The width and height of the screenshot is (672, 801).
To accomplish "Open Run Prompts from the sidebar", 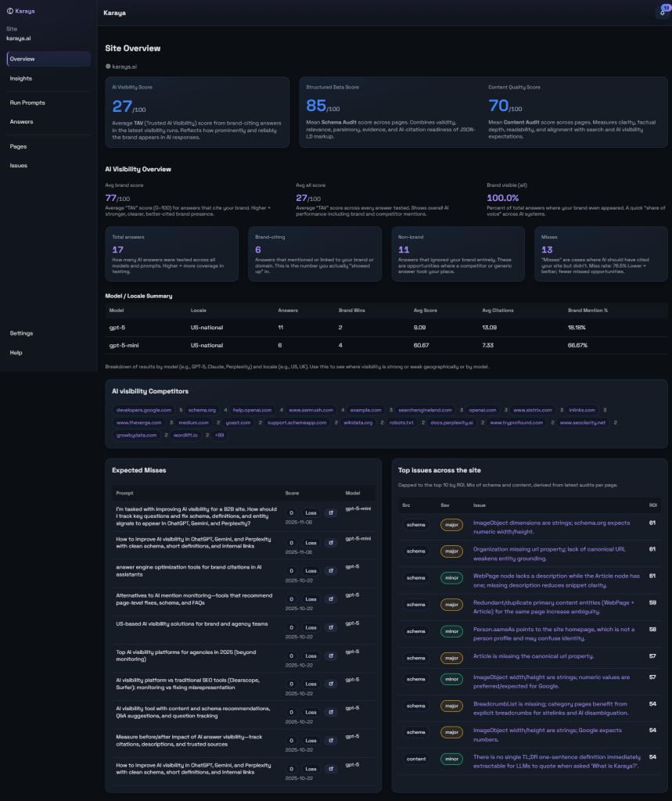I will (27, 102).
